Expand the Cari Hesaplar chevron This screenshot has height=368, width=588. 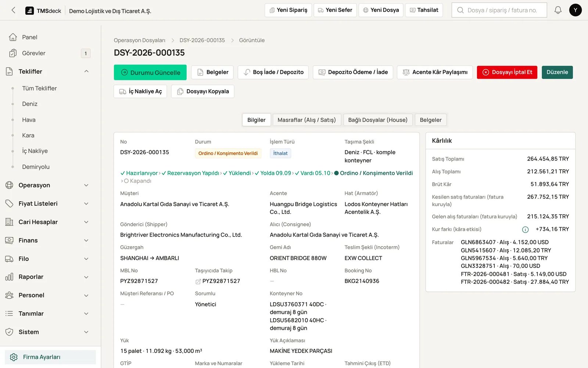[86, 222]
